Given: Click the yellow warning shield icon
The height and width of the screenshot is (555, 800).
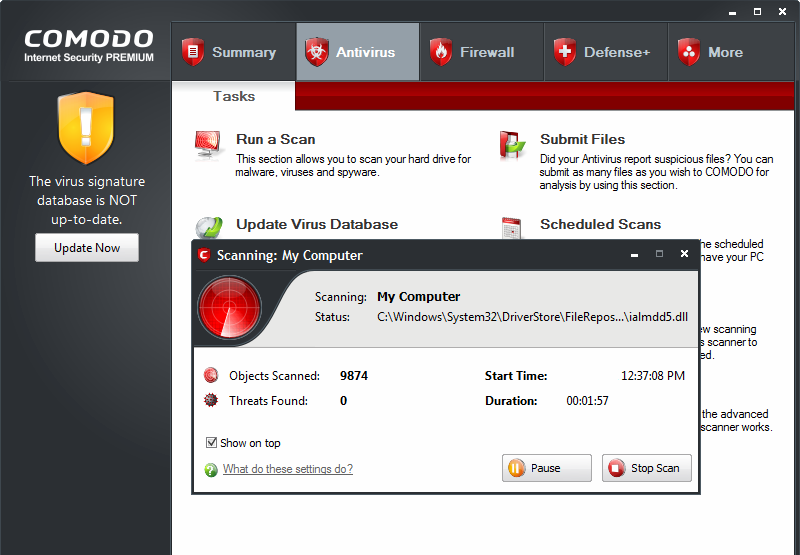Looking at the screenshot, I should click(86, 128).
